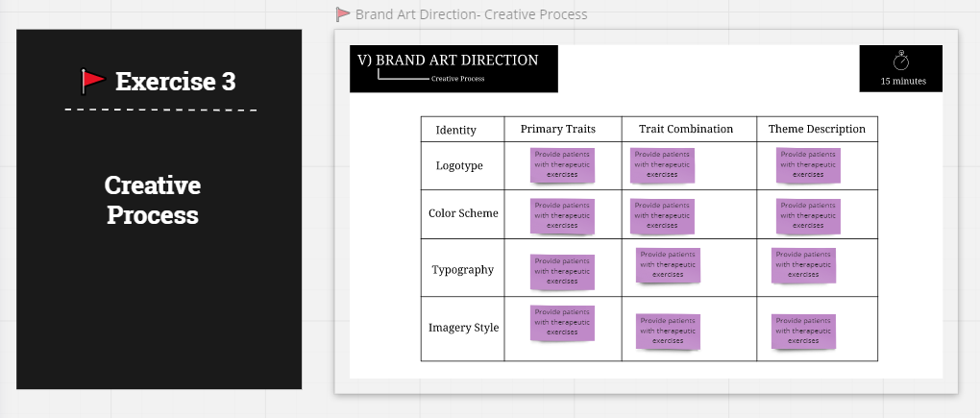Select the Logotype row label
This screenshot has width=980, height=418.
[459, 165]
